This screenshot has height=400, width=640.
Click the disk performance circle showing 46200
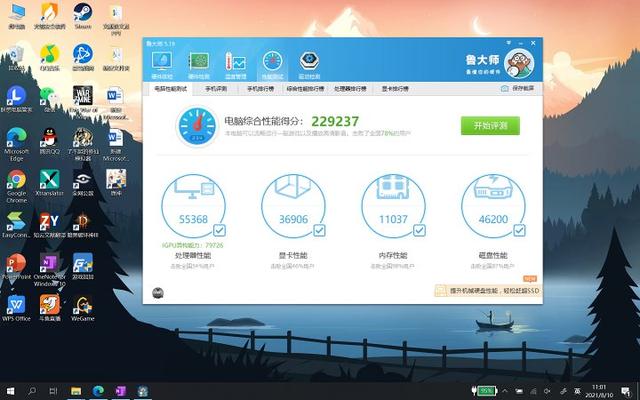click(x=493, y=206)
